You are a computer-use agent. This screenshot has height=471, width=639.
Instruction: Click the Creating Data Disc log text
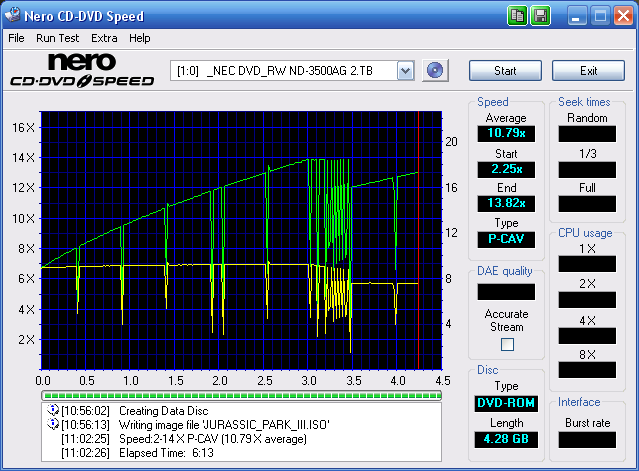point(163,411)
